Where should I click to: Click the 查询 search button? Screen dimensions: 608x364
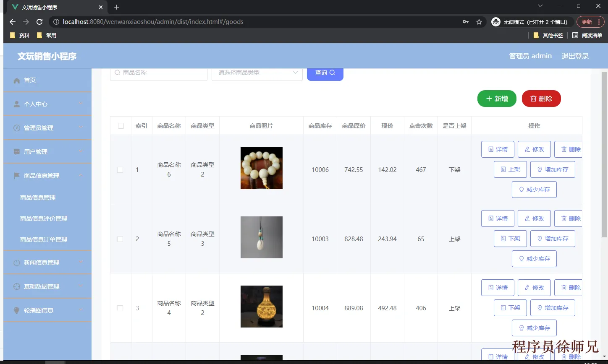pos(325,73)
